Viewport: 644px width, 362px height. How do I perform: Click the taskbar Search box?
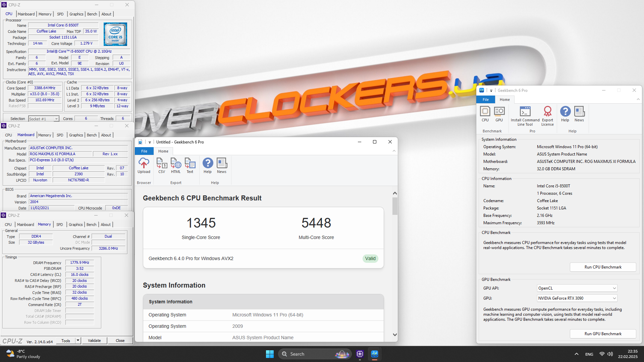[314, 354]
